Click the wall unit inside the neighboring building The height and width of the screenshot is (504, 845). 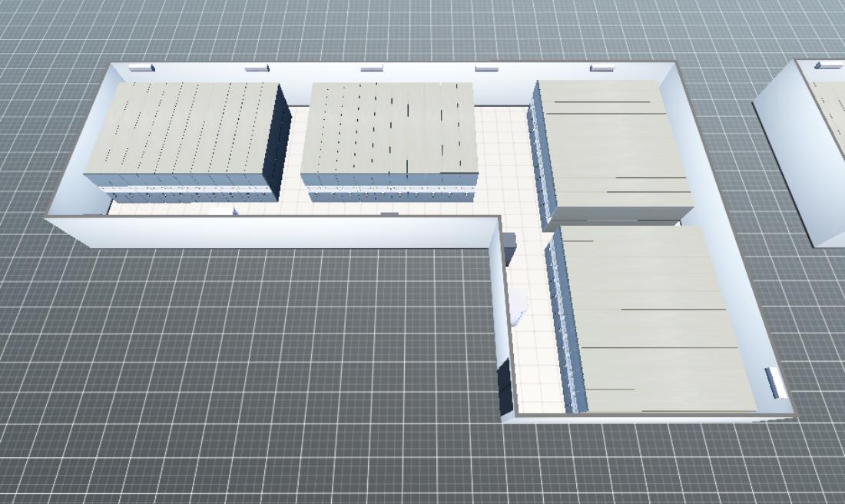828,64
